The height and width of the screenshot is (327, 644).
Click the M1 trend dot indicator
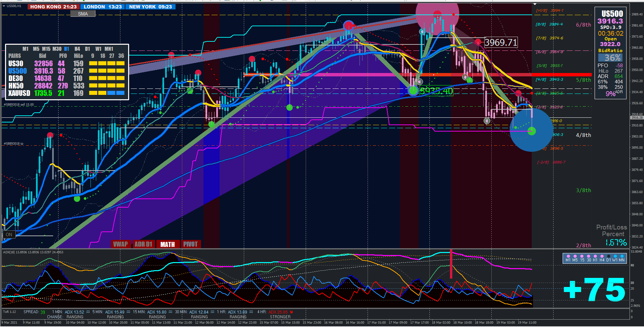(x=568, y=256)
